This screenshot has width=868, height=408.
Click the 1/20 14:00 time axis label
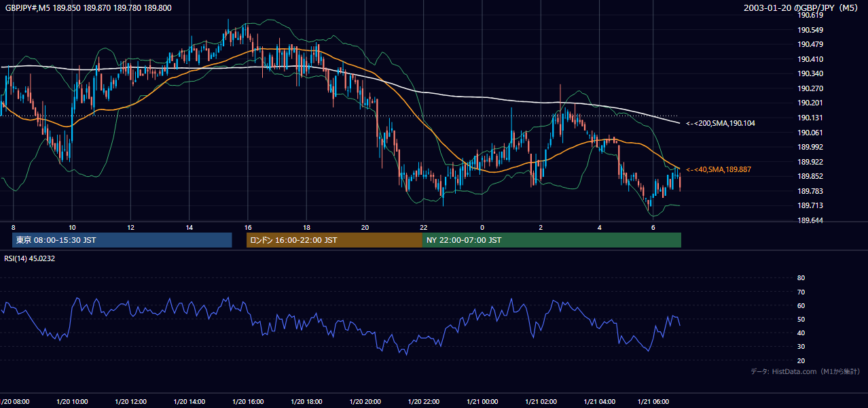click(189, 401)
